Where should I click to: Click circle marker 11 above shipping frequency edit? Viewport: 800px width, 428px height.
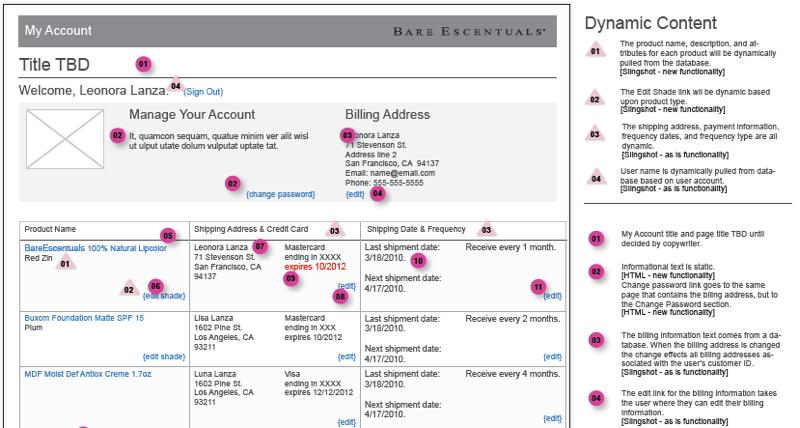[539, 285]
